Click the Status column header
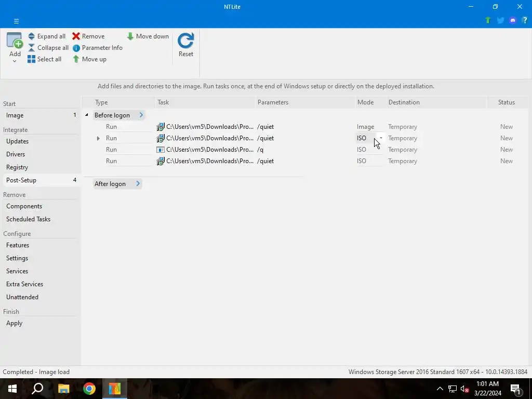Viewport: 532px width, 399px height. [x=506, y=102]
